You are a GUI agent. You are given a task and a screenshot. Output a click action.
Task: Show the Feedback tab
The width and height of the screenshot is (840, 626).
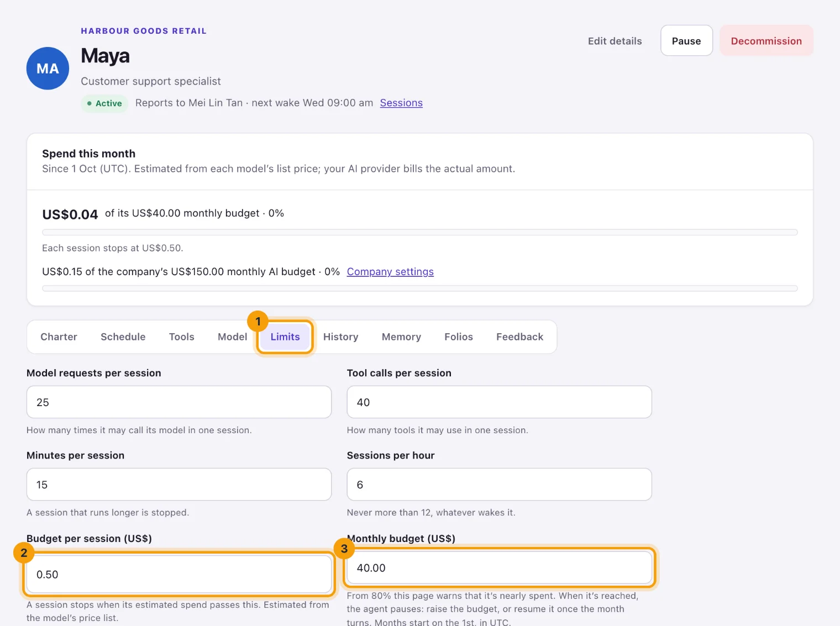coord(519,337)
